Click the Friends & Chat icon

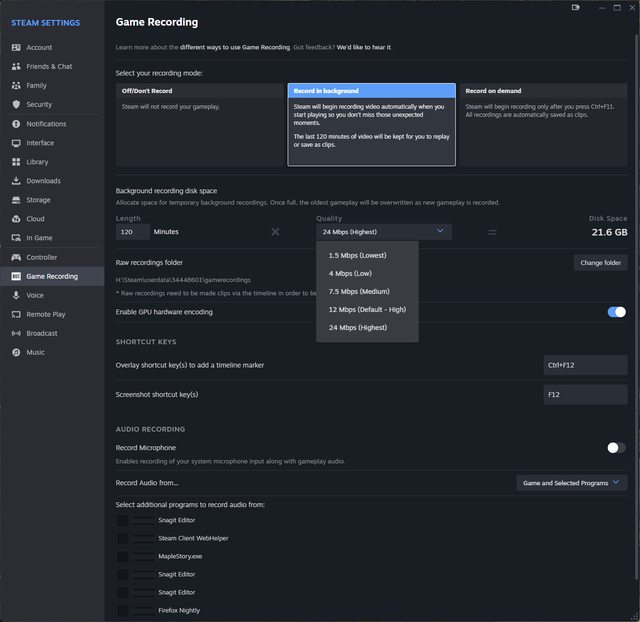(17, 66)
